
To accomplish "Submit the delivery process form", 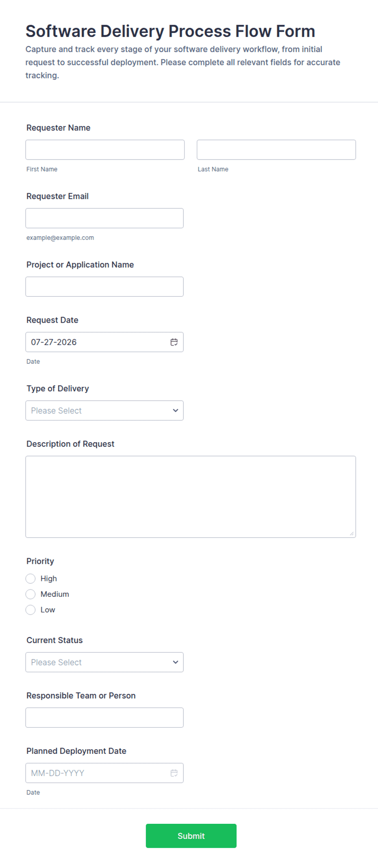I will (191, 836).
